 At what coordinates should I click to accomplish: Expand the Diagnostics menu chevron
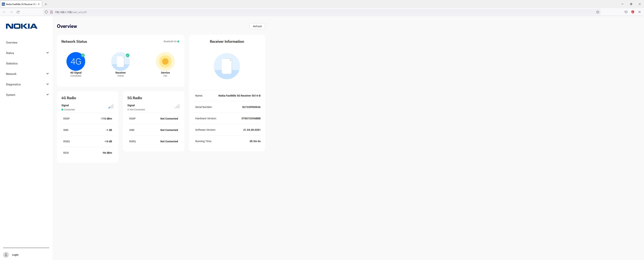coord(48,84)
